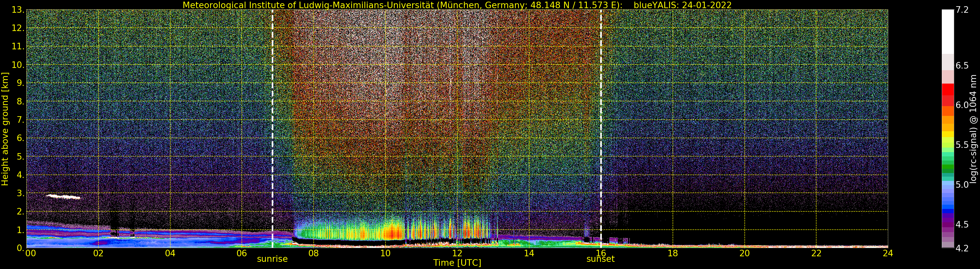
Task: Click the height tick label '2.'
Action: click(x=21, y=211)
